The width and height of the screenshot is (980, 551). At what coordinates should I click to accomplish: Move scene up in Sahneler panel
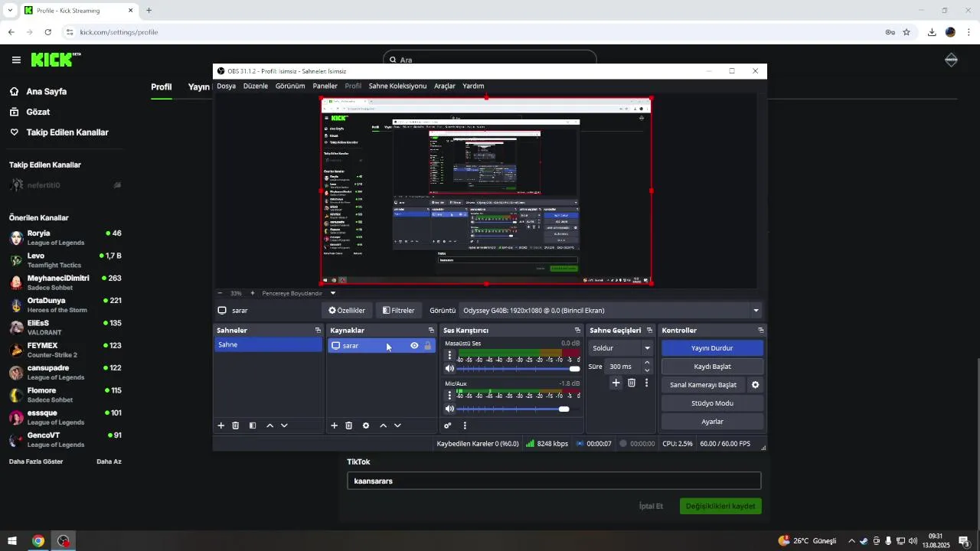click(x=269, y=425)
